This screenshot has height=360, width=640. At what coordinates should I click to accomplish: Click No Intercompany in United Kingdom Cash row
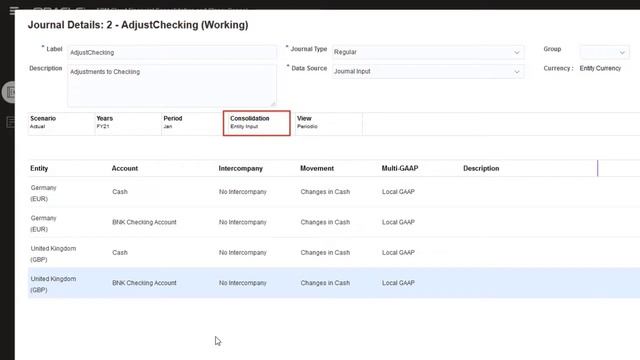pos(243,253)
